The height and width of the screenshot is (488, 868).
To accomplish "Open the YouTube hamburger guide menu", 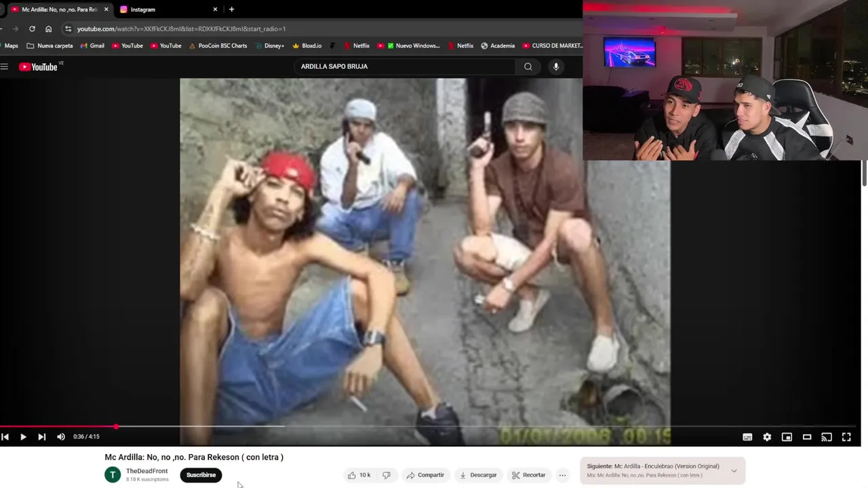I will 4,66.
